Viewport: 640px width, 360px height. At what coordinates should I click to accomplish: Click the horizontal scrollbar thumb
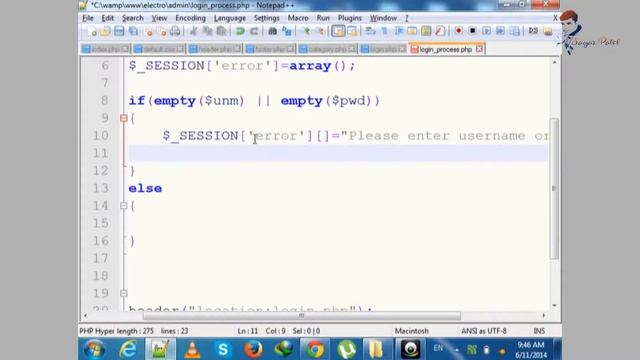(x=302, y=316)
